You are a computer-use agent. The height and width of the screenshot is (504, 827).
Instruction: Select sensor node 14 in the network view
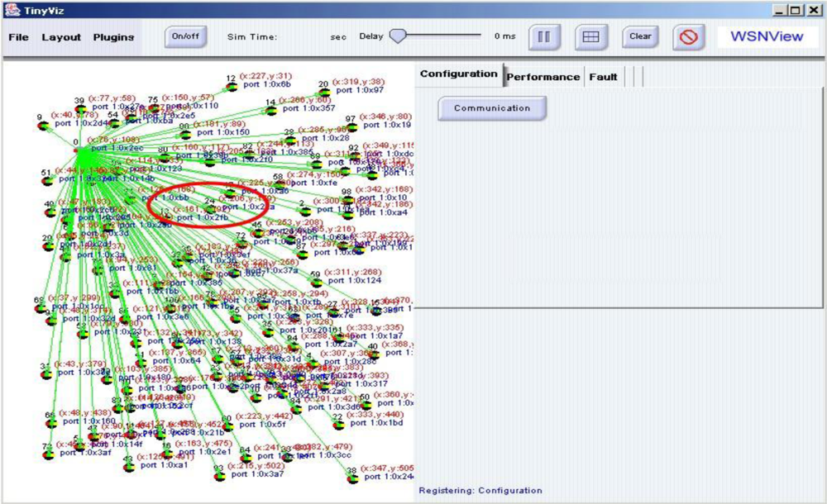(271, 111)
